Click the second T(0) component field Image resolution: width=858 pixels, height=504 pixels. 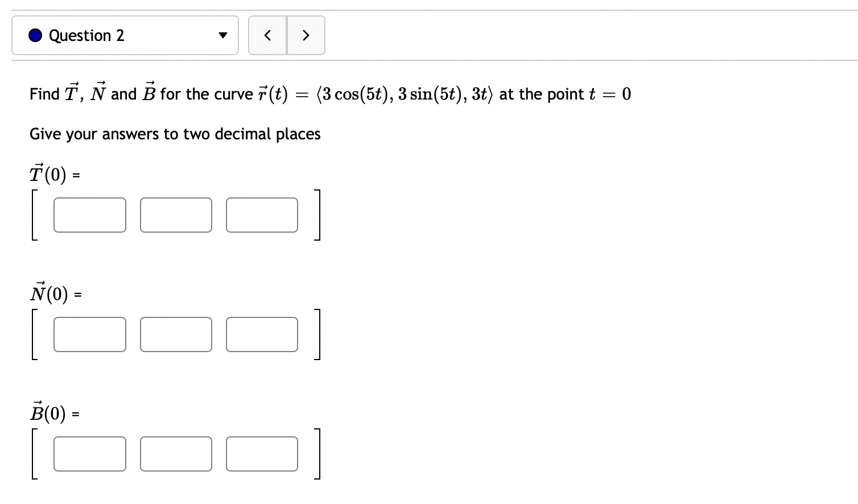coord(176,215)
